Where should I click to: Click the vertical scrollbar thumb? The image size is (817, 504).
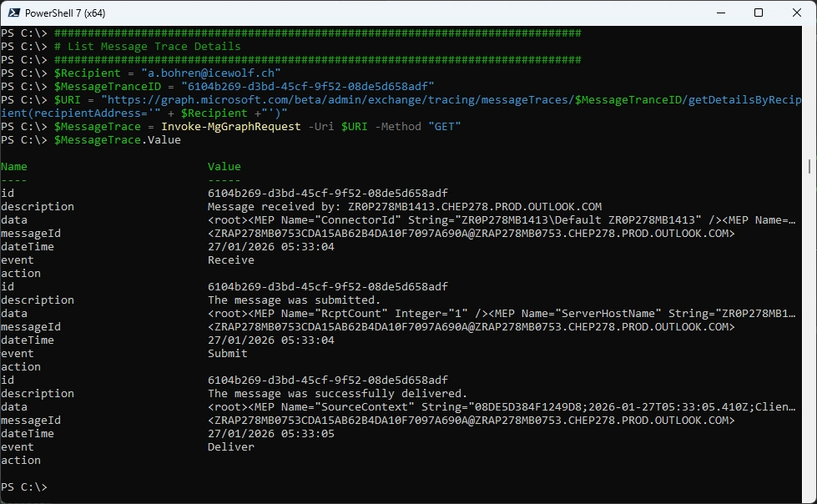[810, 166]
